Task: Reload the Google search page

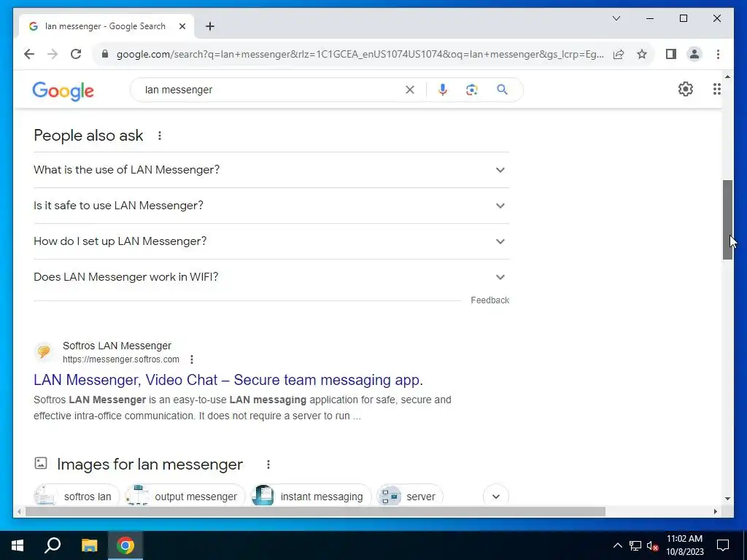Action: tap(76, 54)
